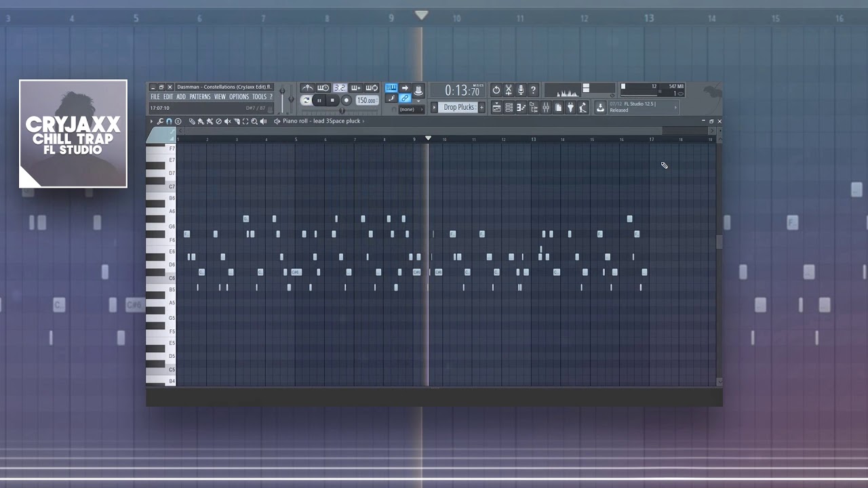Click the record button
The height and width of the screenshot is (488, 868).
click(347, 100)
